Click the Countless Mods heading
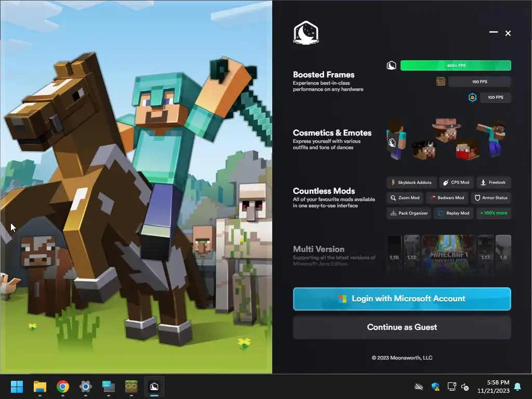The width and height of the screenshot is (532, 399). [324, 191]
